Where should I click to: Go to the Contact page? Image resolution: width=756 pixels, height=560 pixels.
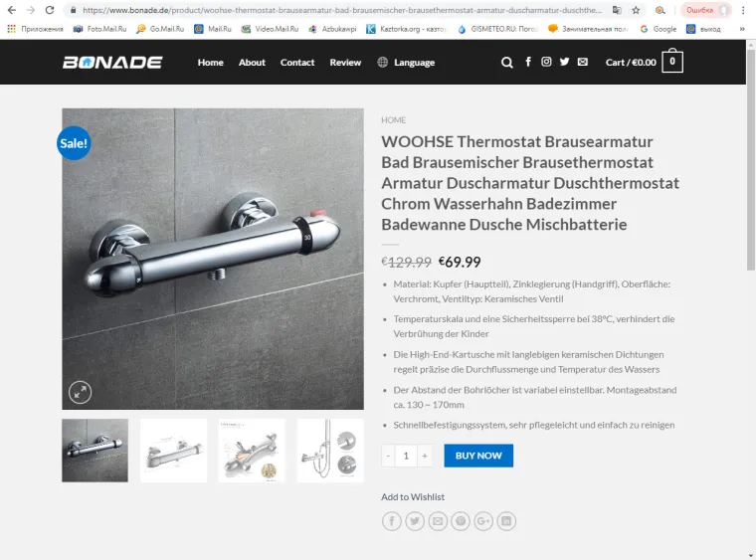pyautogui.click(x=297, y=63)
